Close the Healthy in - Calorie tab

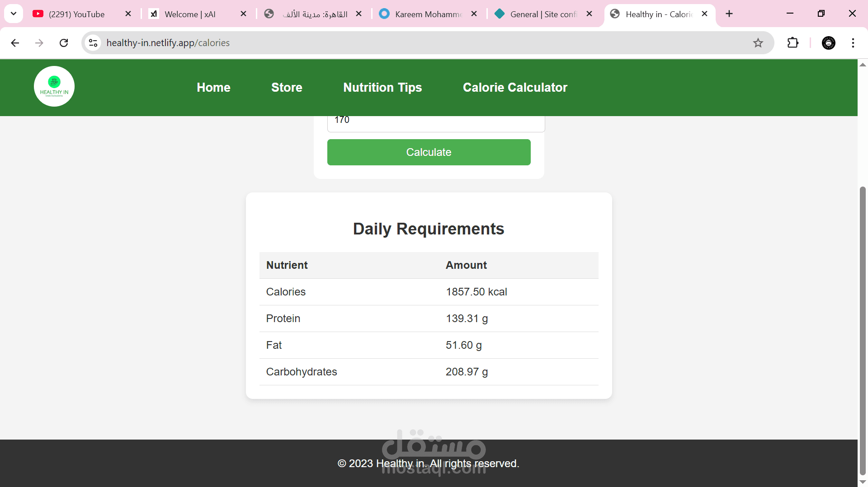click(x=704, y=14)
